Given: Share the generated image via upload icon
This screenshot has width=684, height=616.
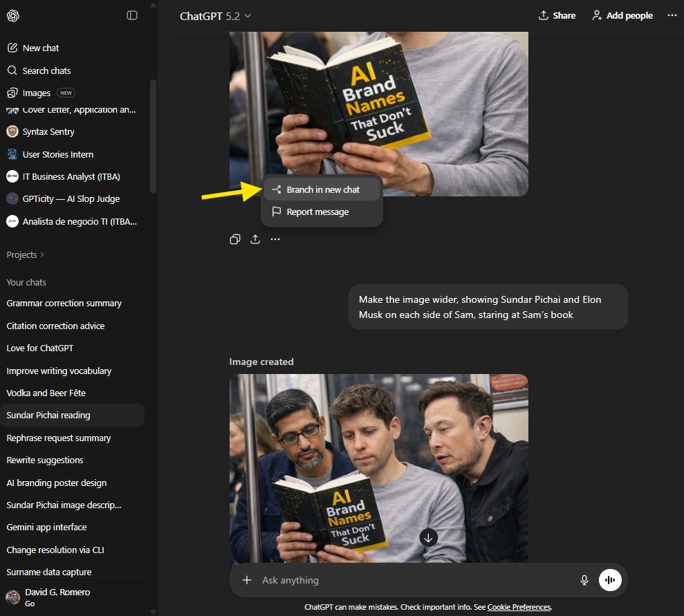Looking at the screenshot, I should tap(255, 239).
